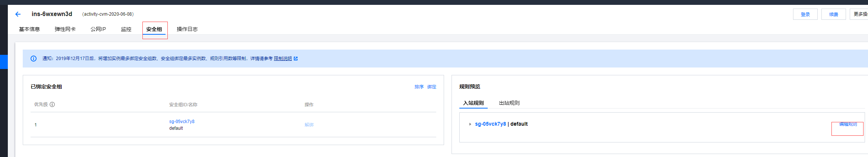The width and height of the screenshot is (868, 157).
Task: Open the 操作日志 tab
Action: point(187,29)
